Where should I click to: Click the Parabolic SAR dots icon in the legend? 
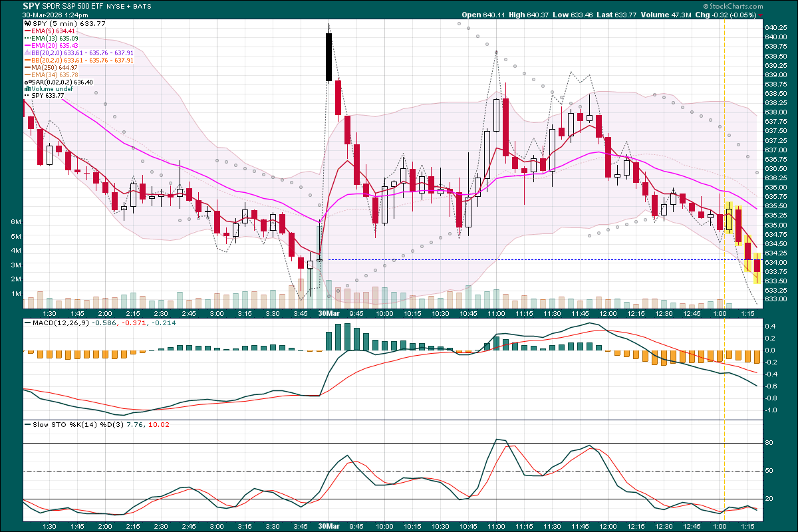click(27, 82)
